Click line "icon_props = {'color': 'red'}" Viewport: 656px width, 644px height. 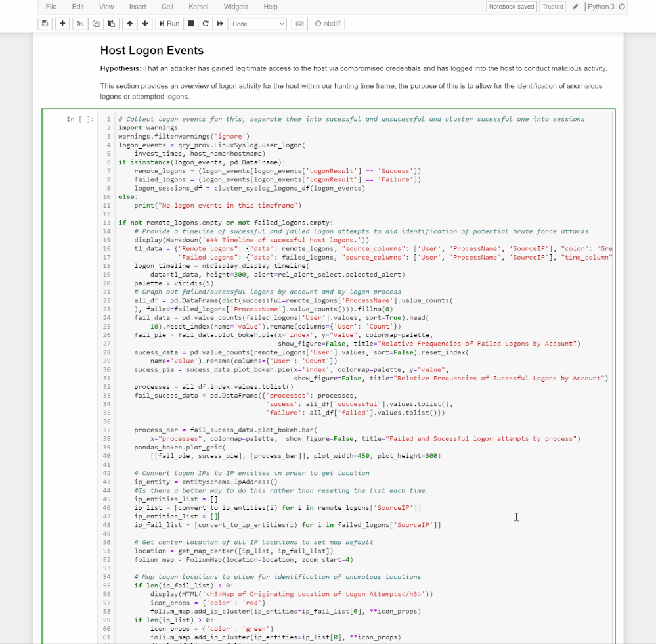click(208, 603)
